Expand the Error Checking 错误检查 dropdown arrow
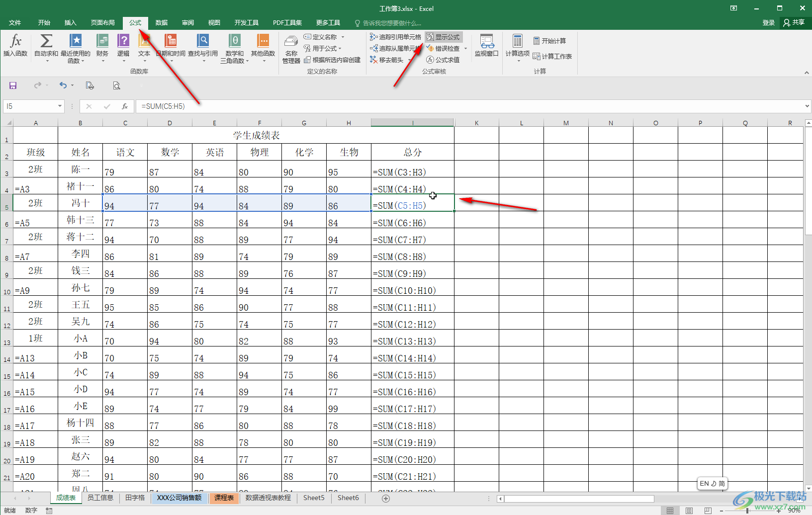The image size is (812, 515). (465, 48)
